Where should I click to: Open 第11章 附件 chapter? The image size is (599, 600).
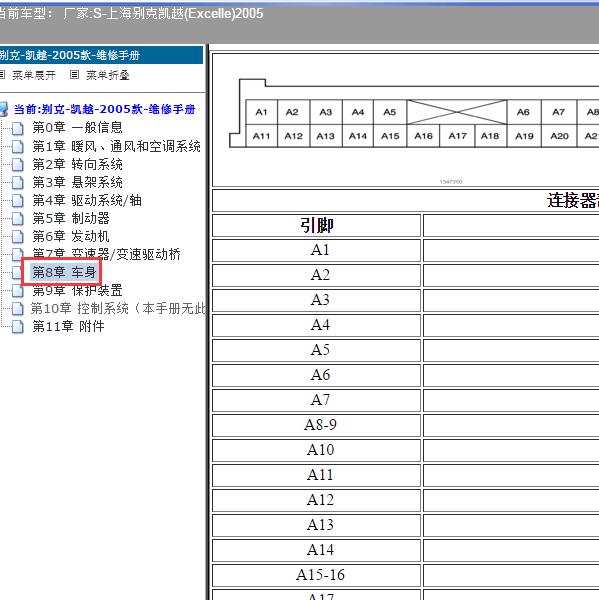point(68,326)
